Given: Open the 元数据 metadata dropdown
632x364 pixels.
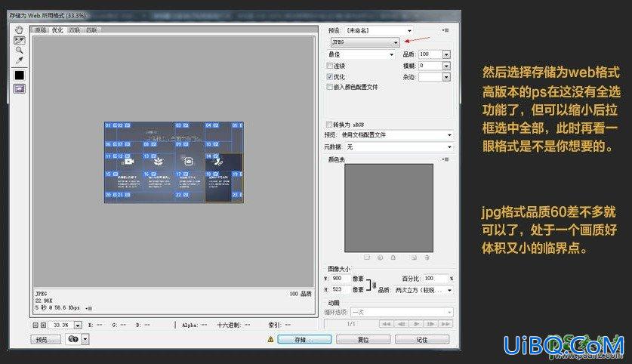Looking at the screenshot, I should pos(399,147).
